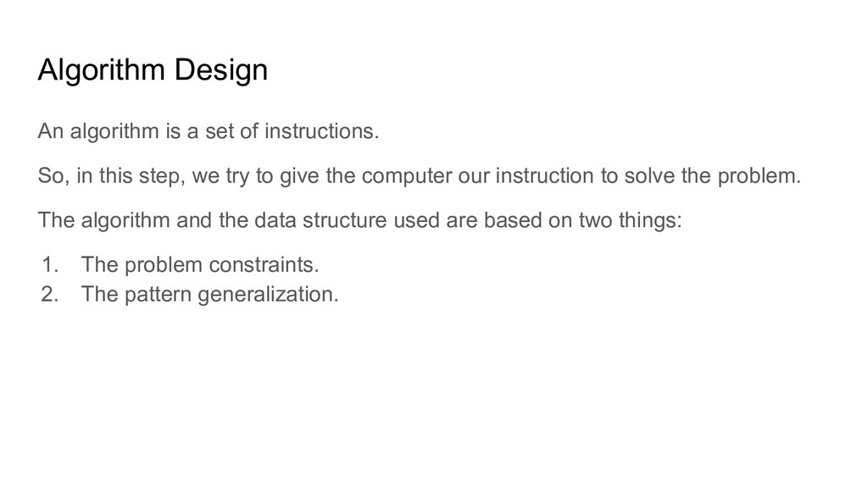
Task: Click the word 'constraints.' in list item one
Action: tap(264, 264)
